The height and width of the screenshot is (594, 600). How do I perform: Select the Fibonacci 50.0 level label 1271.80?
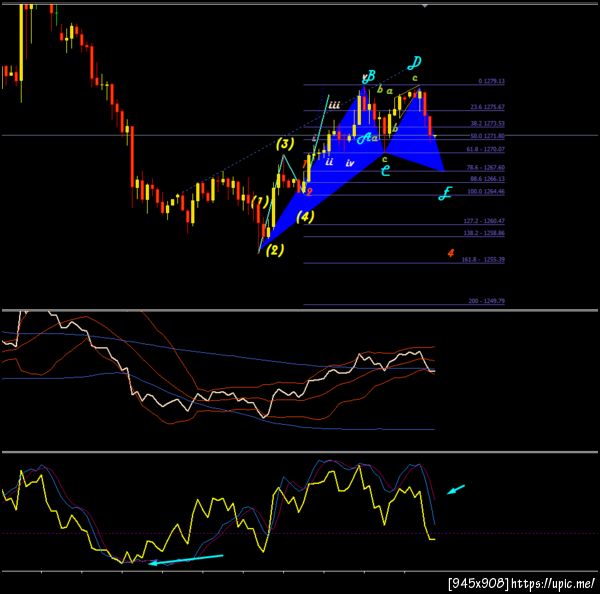point(487,136)
